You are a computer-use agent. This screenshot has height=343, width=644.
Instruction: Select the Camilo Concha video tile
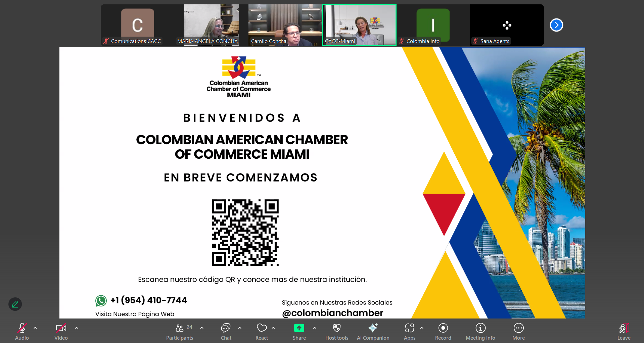[285, 25]
